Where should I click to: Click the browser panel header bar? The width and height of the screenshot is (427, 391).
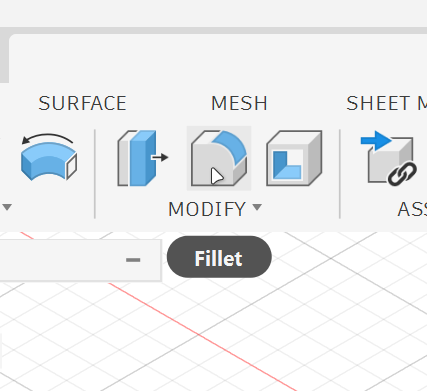81,260
